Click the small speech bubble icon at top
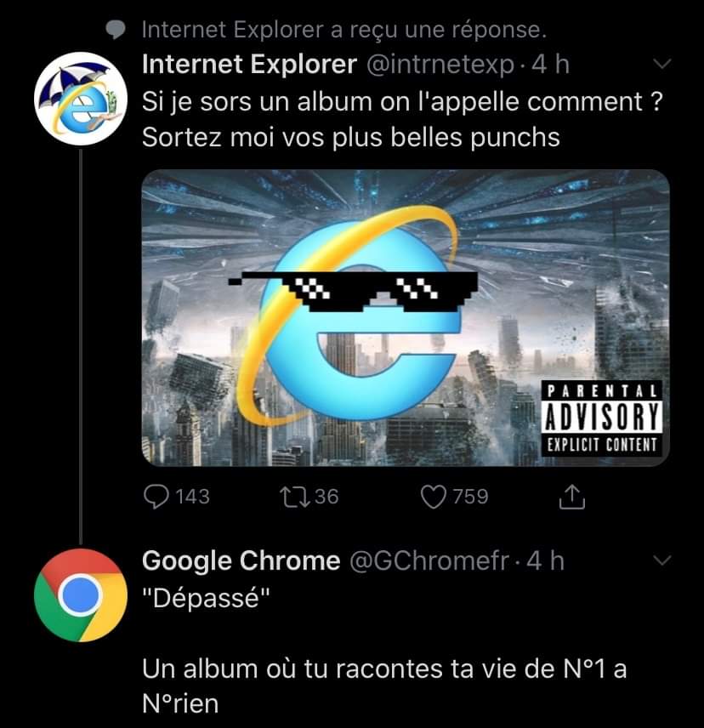This screenshot has height=728, width=704. point(116,30)
